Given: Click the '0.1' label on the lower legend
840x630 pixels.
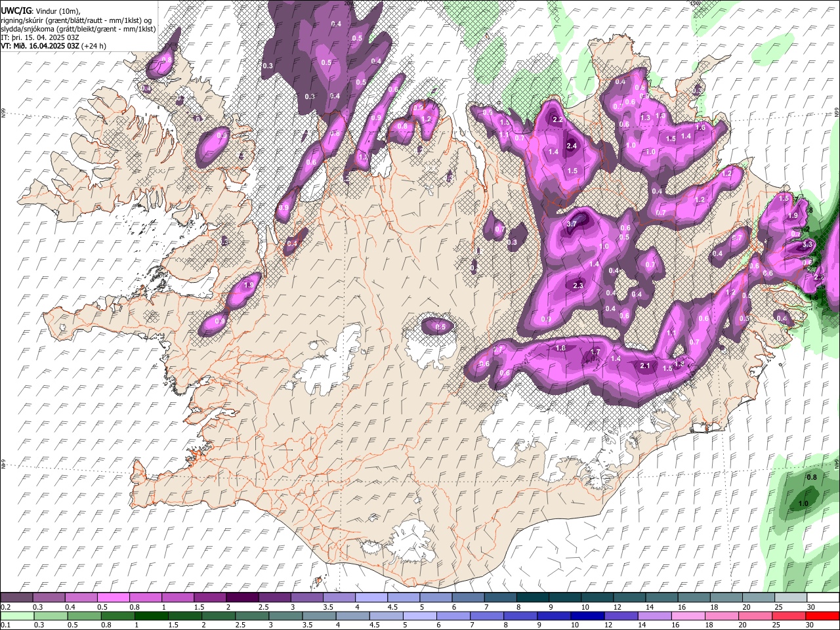Looking at the screenshot, I should tap(6, 625).
